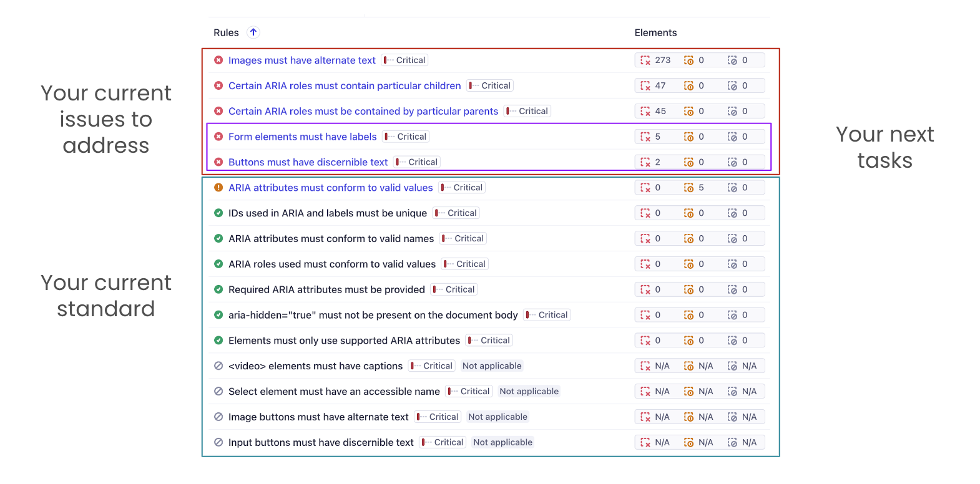Click failed count 45 for contained by parents
Screen dimensions: 980x484
click(x=660, y=112)
